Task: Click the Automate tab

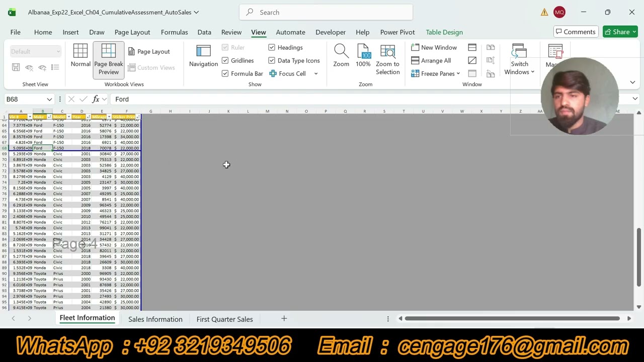Action: (290, 32)
